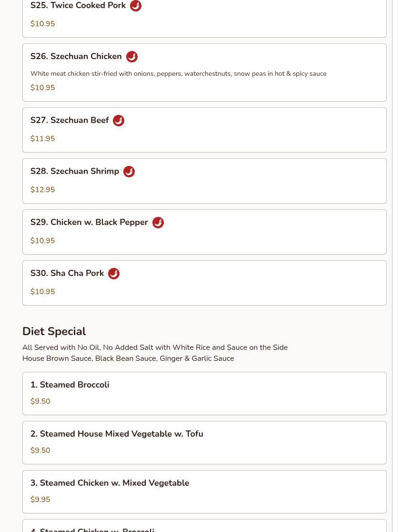Click the spicy icon next to Sha Cha Pork

[114, 274]
